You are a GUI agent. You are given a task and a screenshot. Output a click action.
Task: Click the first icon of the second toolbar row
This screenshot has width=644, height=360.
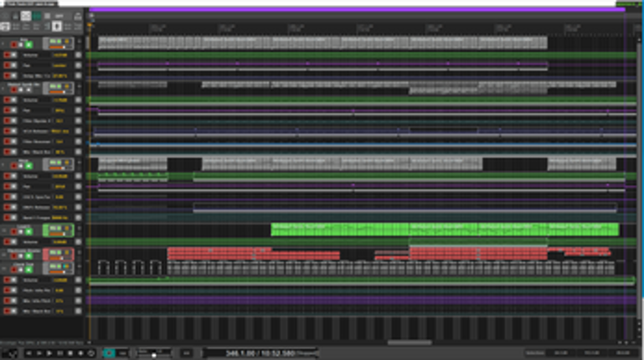(x=5, y=27)
